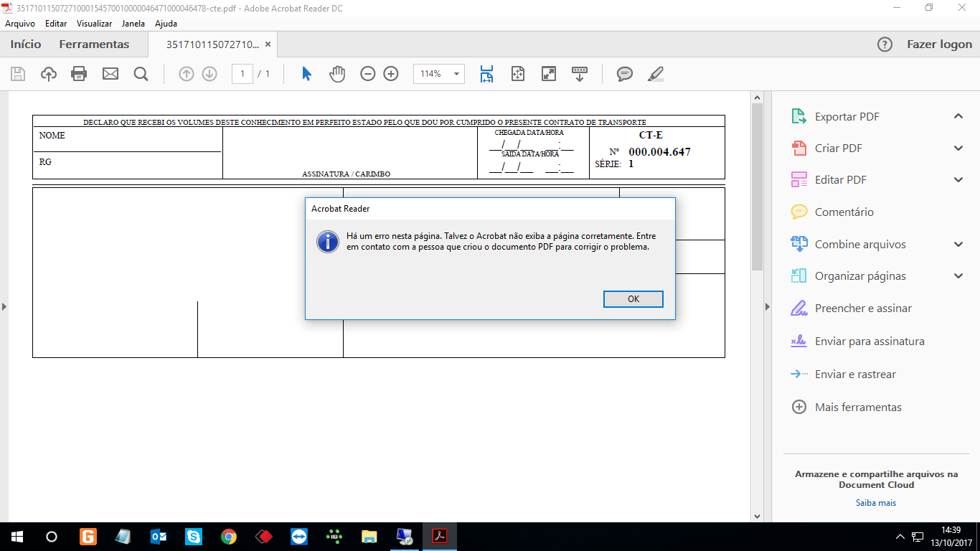This screenshot has width=980, height=551.
Task: Switch to full screen mode icon
Action: pyautogui.click(x=549, y=73)
